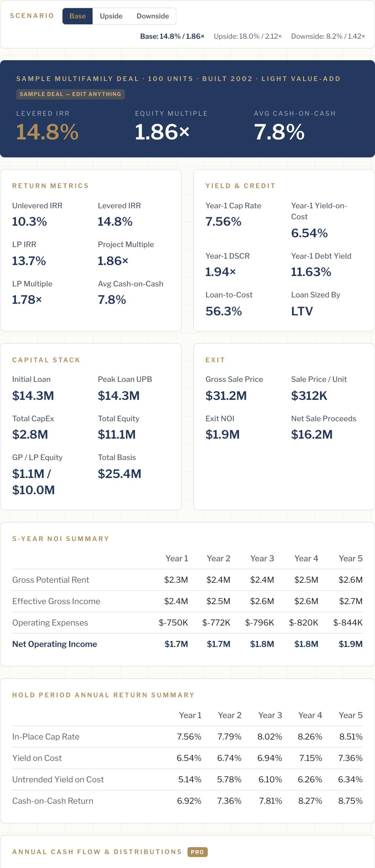
Task: Select the Cash-on-Cash Return table row
Action: coord(187,801)
